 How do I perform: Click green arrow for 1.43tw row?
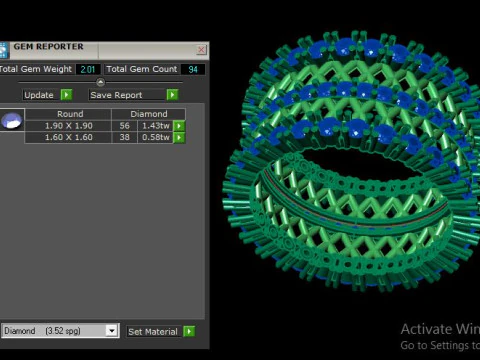coord(179,126)
